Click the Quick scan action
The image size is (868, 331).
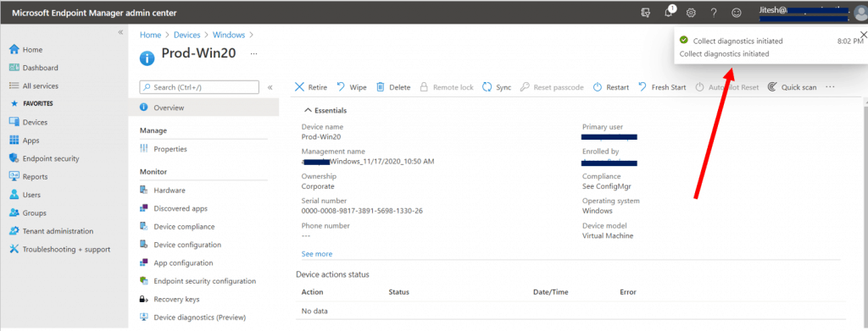point(792,87)
